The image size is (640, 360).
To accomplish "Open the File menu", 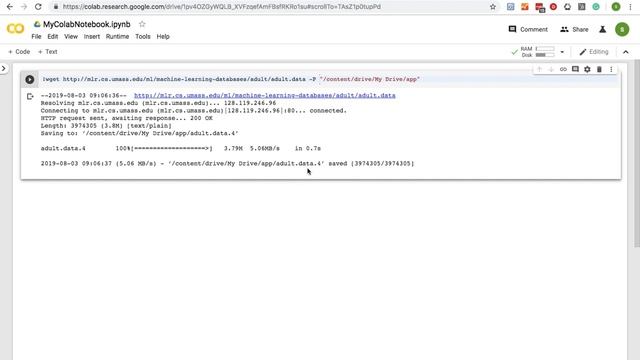I will (36, 36).
